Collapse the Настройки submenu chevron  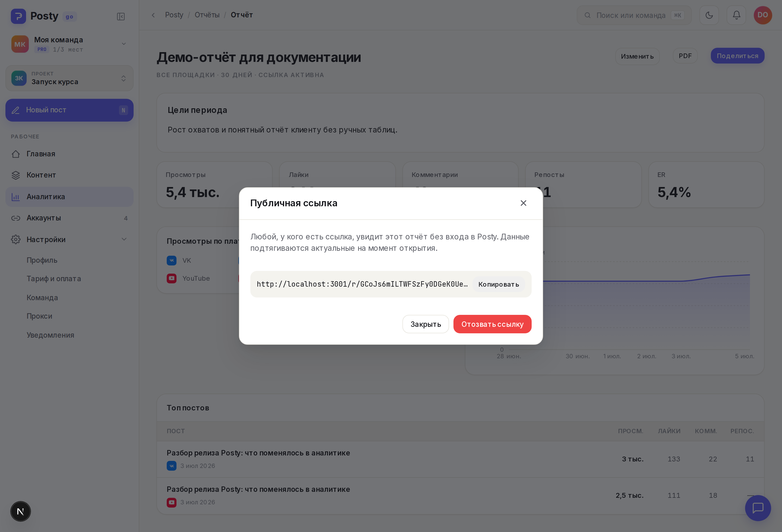pyautogui.click(x=124, y=239)
